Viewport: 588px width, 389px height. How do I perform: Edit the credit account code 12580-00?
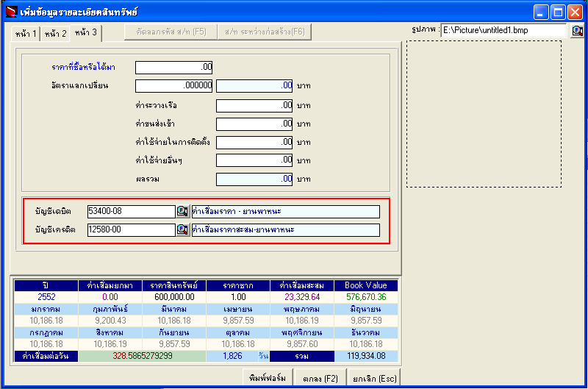(130, 230)
